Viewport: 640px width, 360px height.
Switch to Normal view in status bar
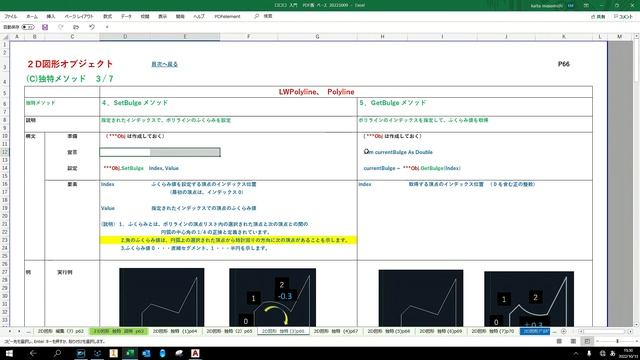pyautogui.click(x=559, y=341)
